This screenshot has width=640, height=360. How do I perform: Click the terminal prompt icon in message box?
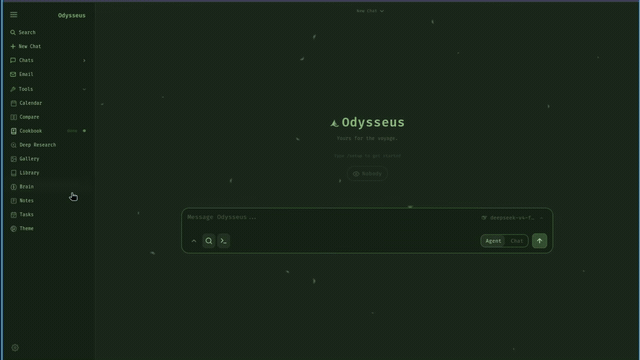pos(223,241)
